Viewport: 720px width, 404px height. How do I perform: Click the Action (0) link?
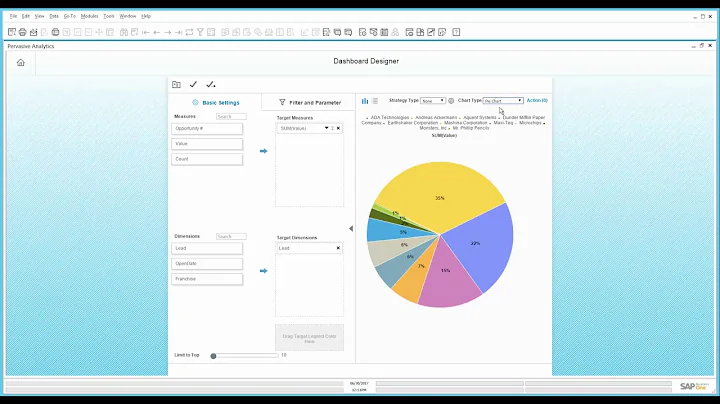537,100
